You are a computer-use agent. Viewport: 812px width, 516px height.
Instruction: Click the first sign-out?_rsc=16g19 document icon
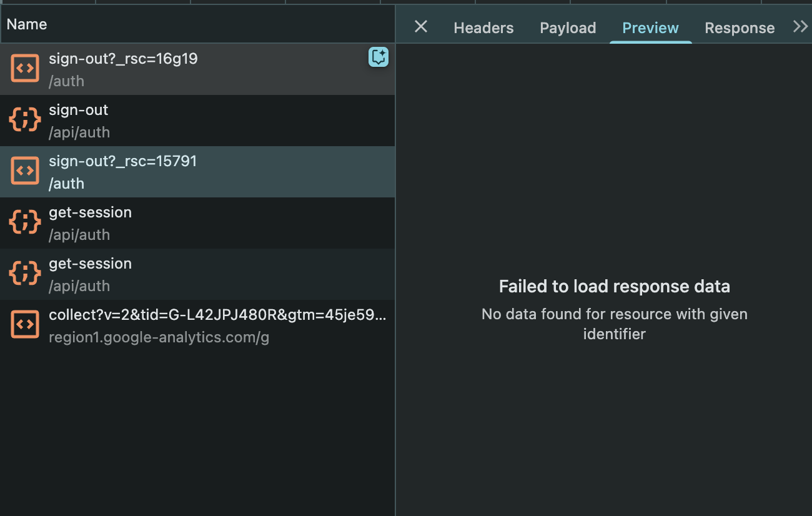point(25,69)
